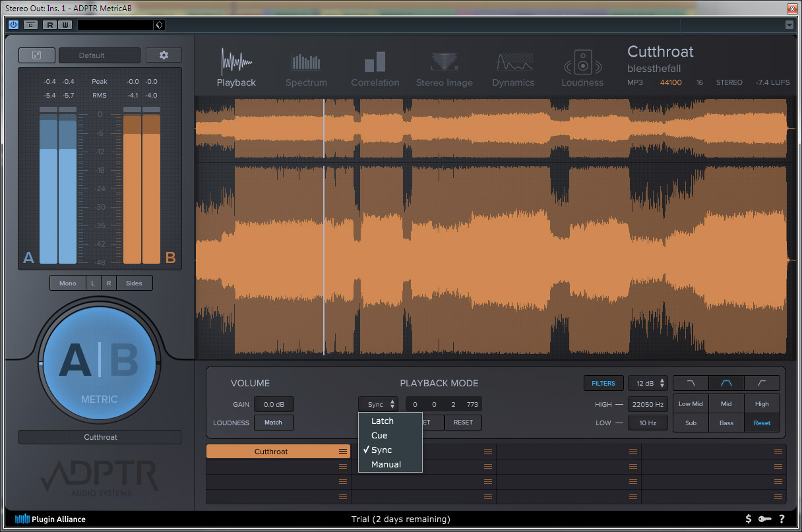The height and width of the screenshot is (532, 802).
Task: Select the High filter preset
Action: point(762,404)
